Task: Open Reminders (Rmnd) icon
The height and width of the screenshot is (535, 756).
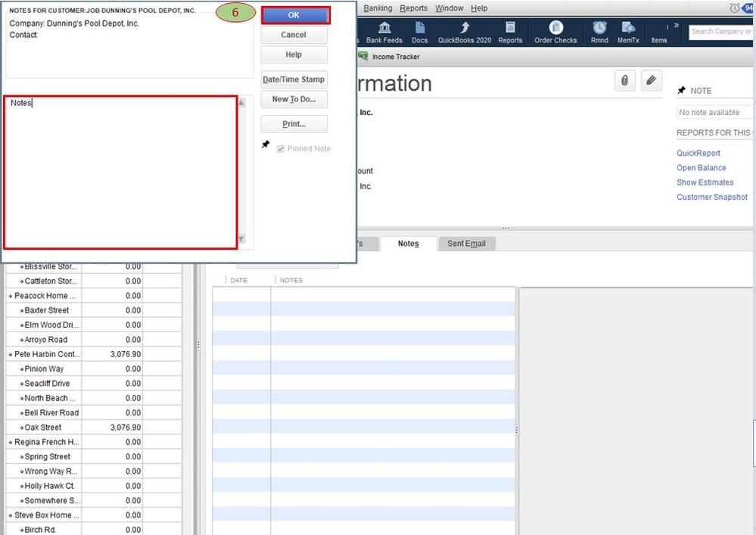Action: 599,33
